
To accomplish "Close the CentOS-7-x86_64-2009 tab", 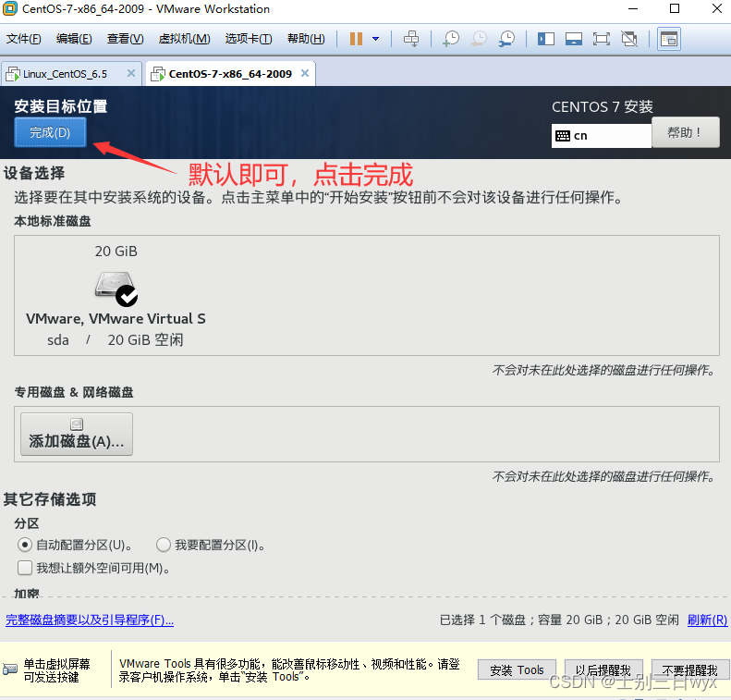I will pos(305,73).
